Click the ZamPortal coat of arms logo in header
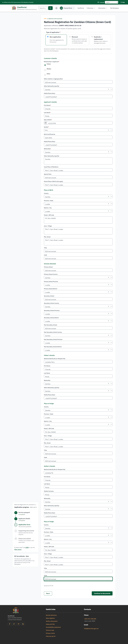Screen dimensions: 128x644 pyautogui.click(x=14, y=8)
